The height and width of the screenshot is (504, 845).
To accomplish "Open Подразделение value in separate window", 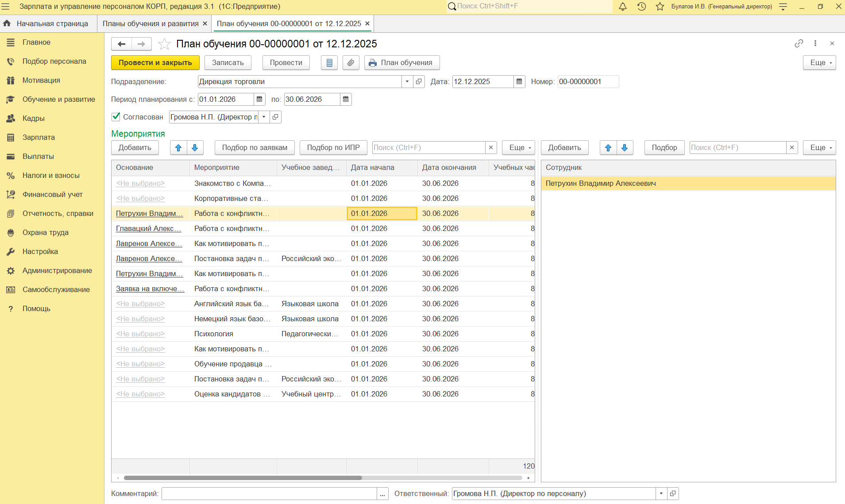I will [x=419, y=81].
